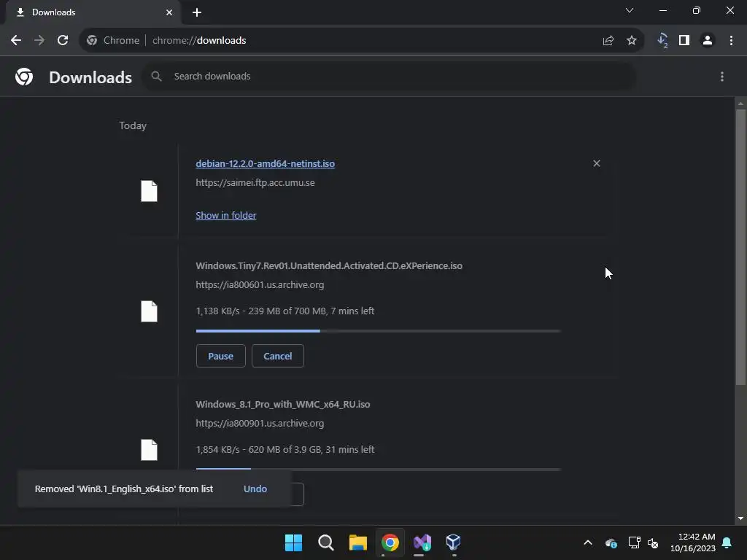Open File Explorer from taskbar
Screen dimensions: 747x560
point(357,542)
